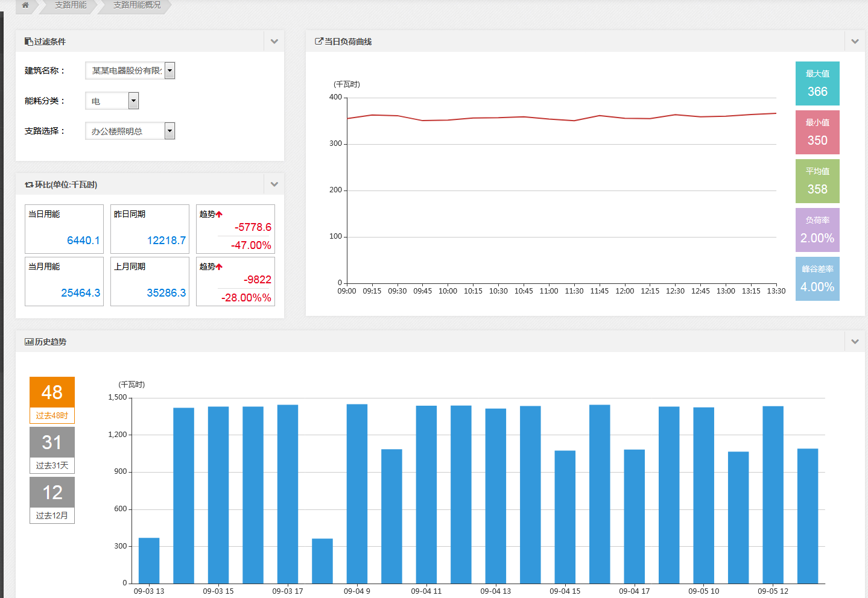Click the trend value -9822

point(258,280)
